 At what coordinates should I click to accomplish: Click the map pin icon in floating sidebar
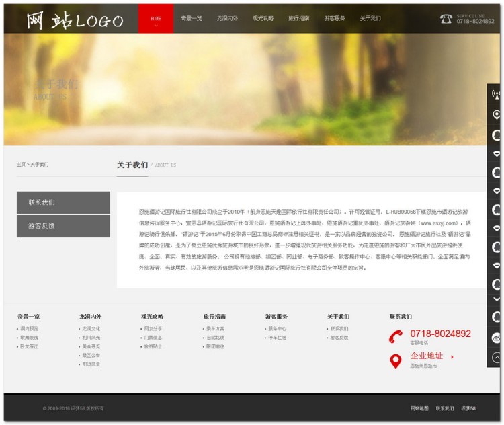(x=496, y=114)
